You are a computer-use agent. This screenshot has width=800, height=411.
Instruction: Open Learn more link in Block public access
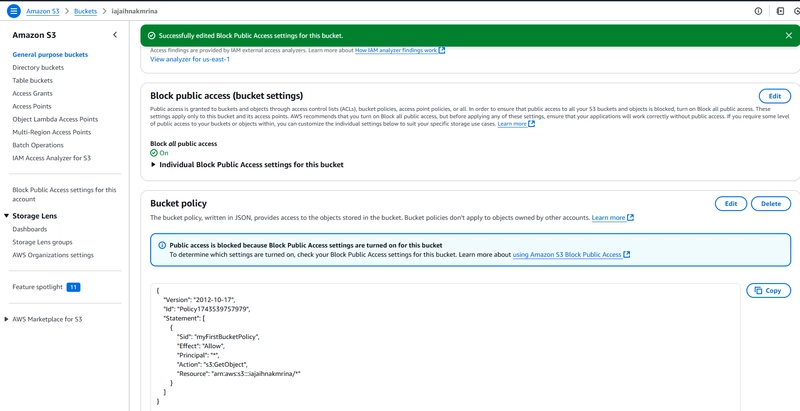pos(516,124)
